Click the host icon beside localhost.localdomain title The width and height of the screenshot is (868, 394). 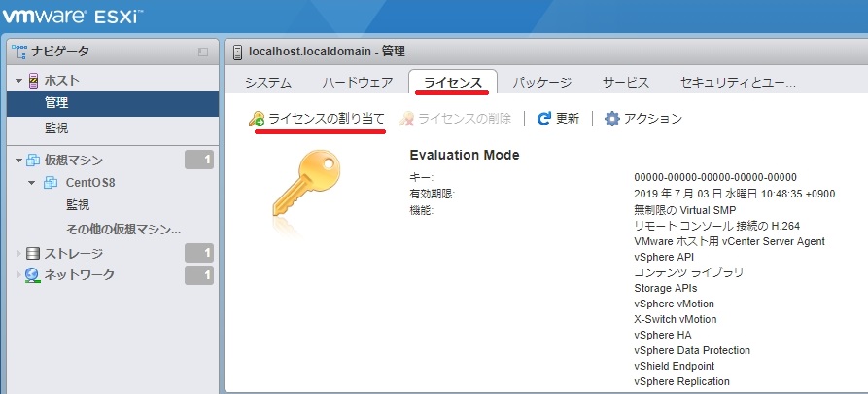[x=238, y=53]
